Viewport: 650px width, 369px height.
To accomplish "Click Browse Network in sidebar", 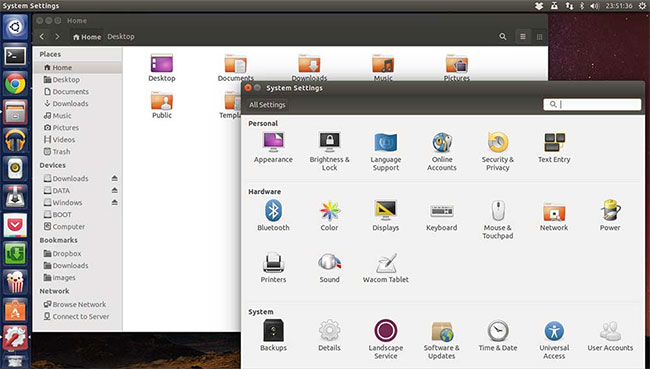I will pos(78,304).
